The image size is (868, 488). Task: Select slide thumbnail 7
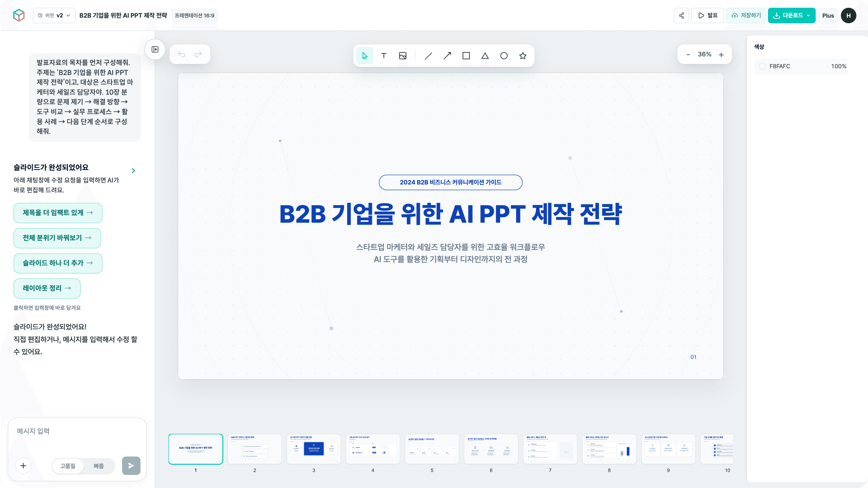550,449
